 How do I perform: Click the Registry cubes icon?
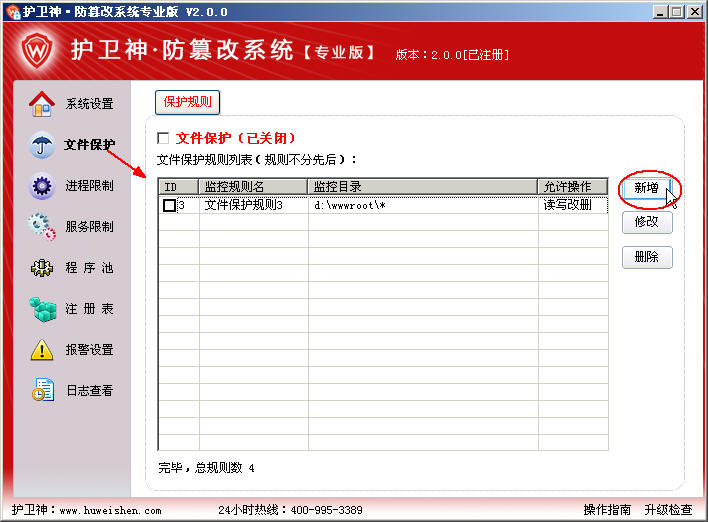click(x=41, y=309)
